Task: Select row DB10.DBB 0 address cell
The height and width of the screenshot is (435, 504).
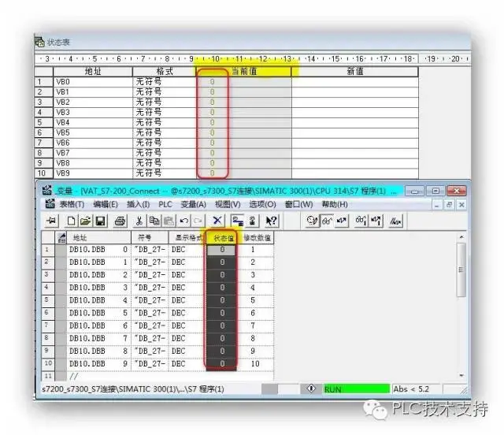Action: coord(98,250)
